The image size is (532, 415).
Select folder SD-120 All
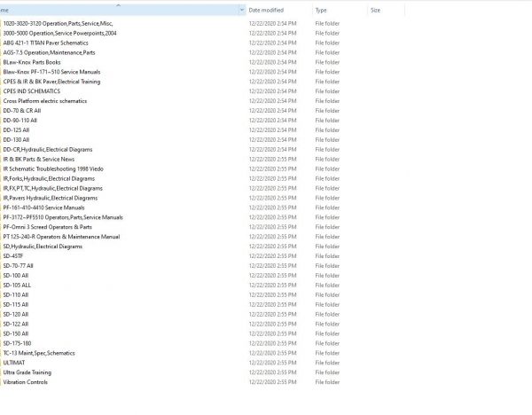[16, 314]
